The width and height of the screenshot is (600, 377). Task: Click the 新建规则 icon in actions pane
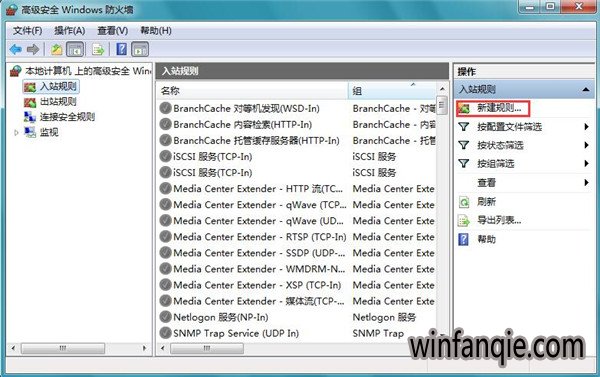(x=464, y=109)
